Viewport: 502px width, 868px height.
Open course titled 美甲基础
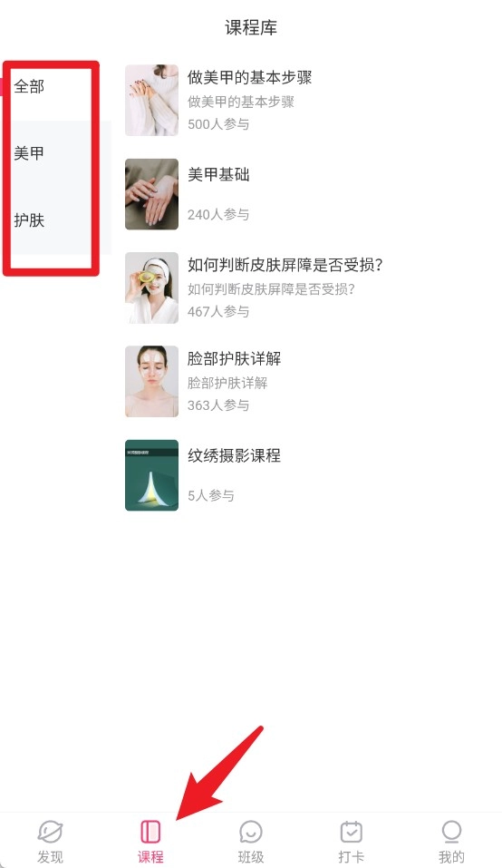click(x=218, y=175)
